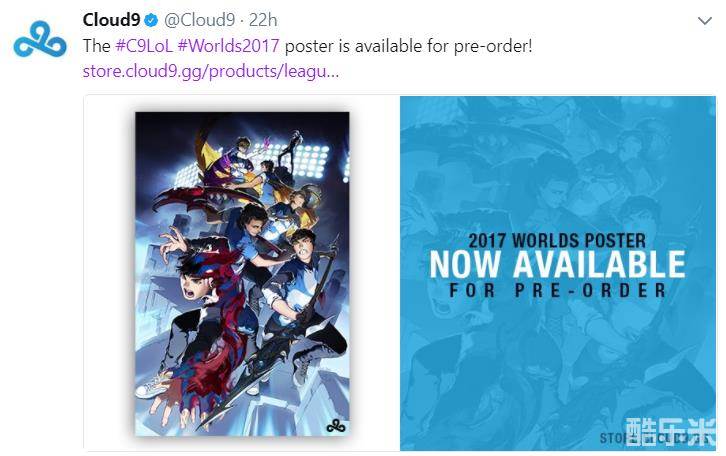Click the "2017 WORLDS POSTER" text
Image resolution: width=726 pixels, height=456 pixels.
coord(557,241)
